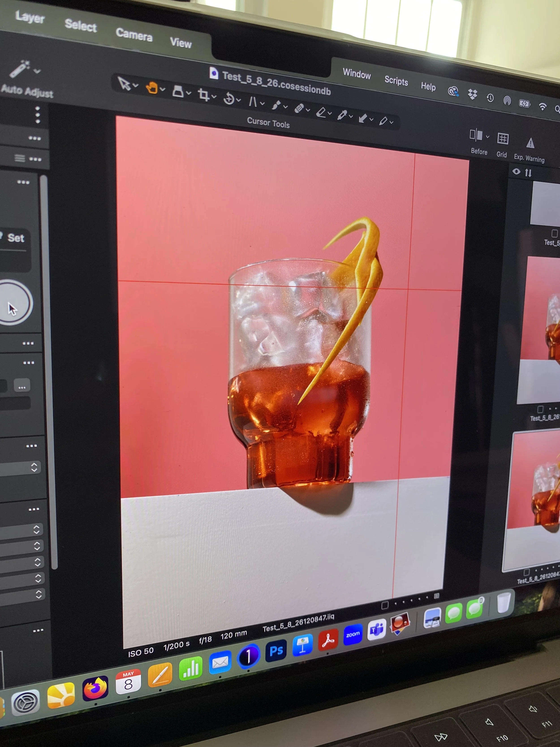Set a one-star rating below the viewer

point(396,603)
